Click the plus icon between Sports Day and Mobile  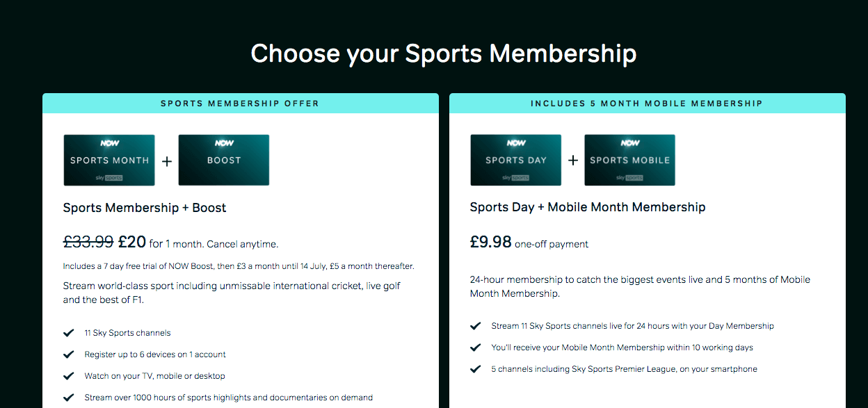coord(572,160)
